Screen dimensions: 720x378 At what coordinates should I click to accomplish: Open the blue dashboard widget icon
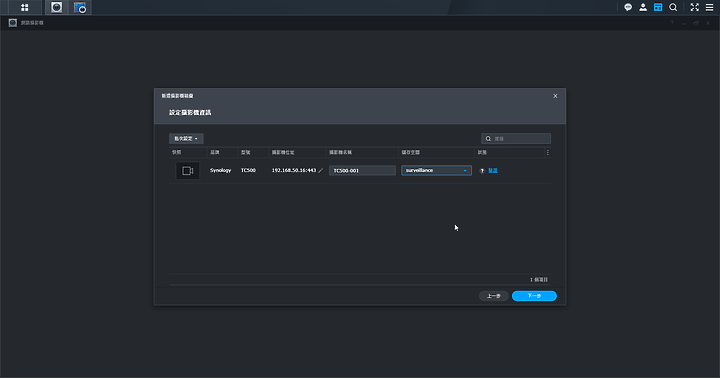click(x=658, y=7)
